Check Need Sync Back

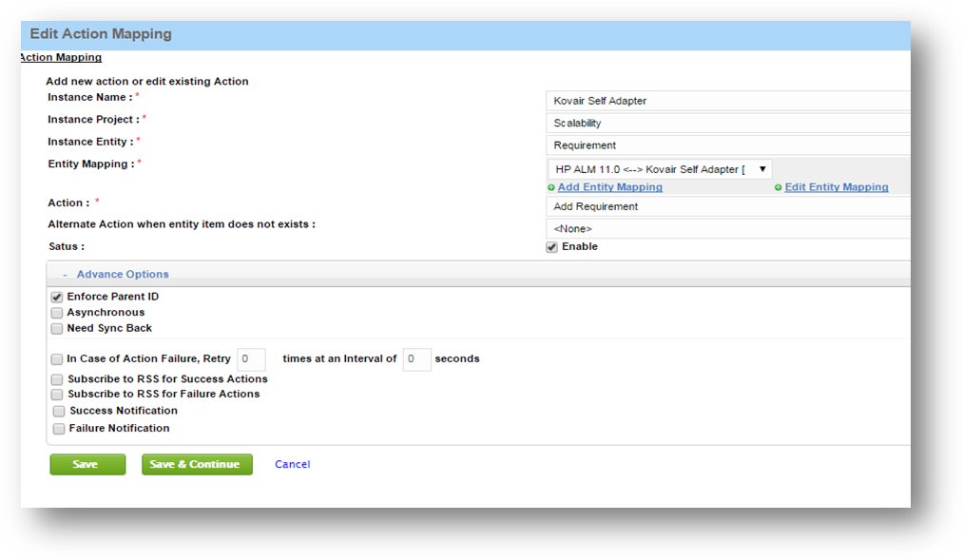click(57, 328)
